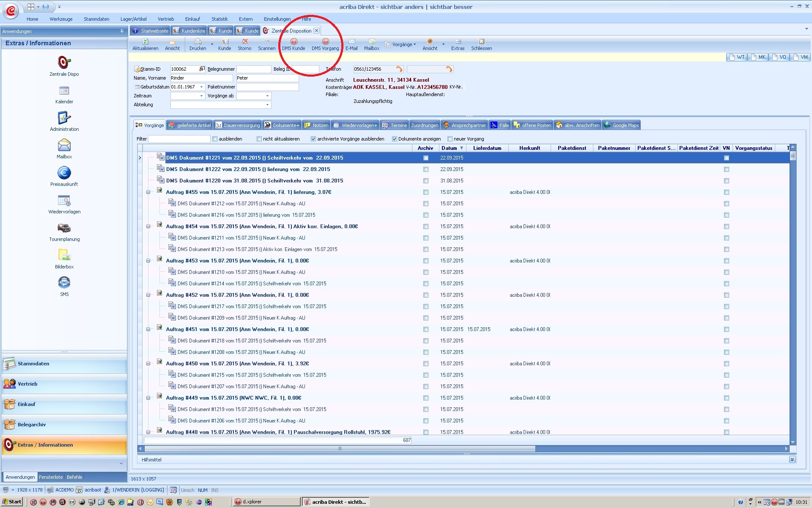Click the WT document button
The width and height of the screenshot is (812, 508).
pos(737,57)
